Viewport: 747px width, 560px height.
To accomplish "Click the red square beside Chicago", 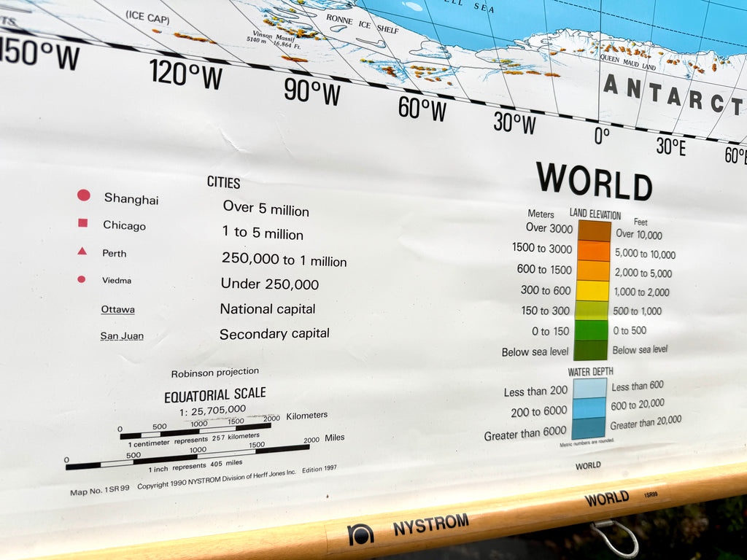I will (x=83, y=223).
